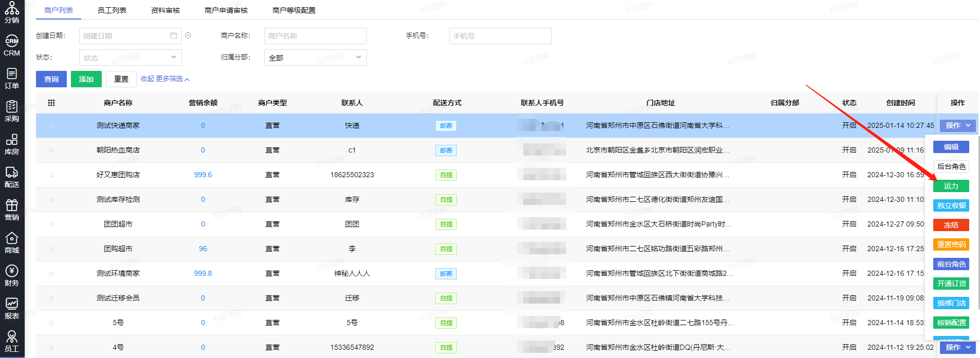Open the 配送 delivery sidebar icon

pos(12,177)
